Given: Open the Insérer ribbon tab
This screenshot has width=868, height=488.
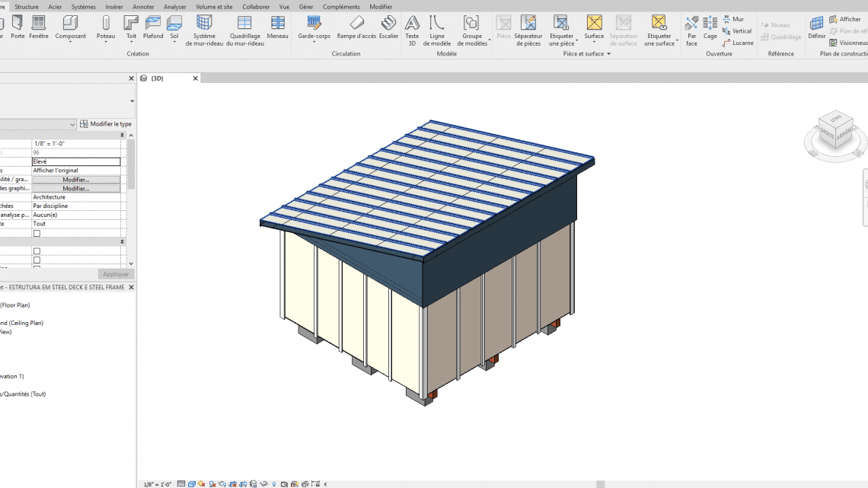Looking at the screenshot, I should (114, 7).
